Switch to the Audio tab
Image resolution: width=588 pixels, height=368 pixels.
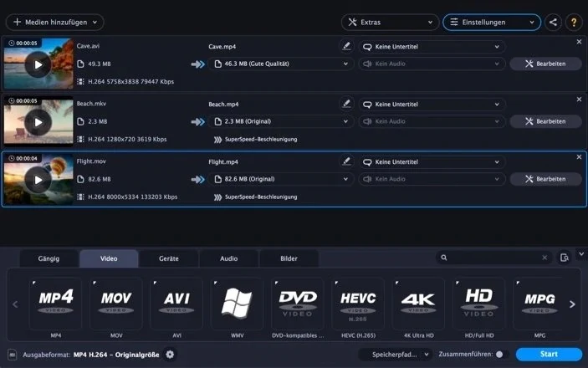coord(228,258)
